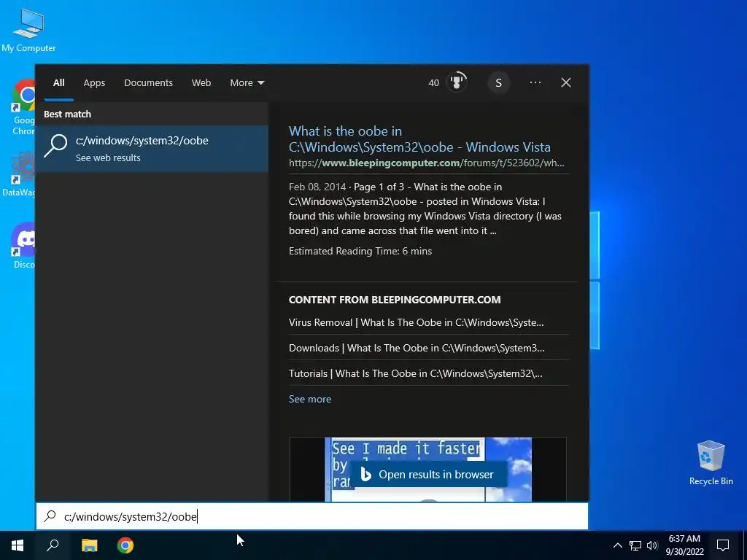Click the magnifier icon beside best match result
747x560 pixels.
tap(55, 145)
